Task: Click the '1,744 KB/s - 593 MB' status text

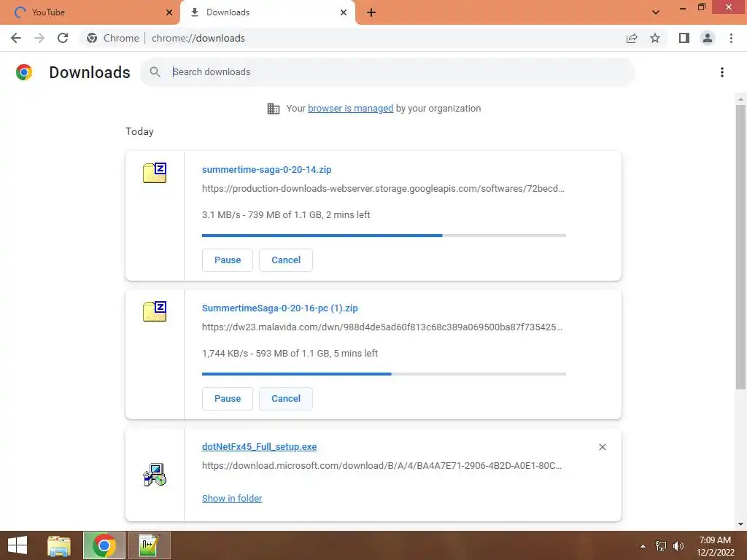Action: [290, 354]
